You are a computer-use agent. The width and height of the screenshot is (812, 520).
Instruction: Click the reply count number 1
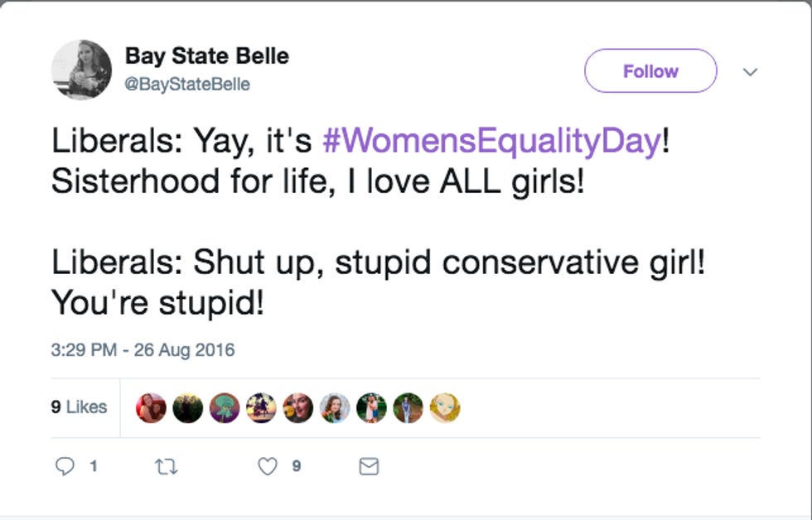[x=94, y=467]
